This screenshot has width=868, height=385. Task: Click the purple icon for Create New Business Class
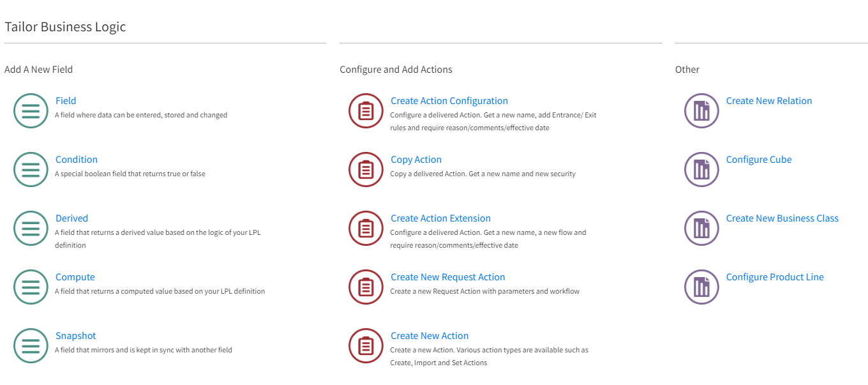[x=701, y=229]
